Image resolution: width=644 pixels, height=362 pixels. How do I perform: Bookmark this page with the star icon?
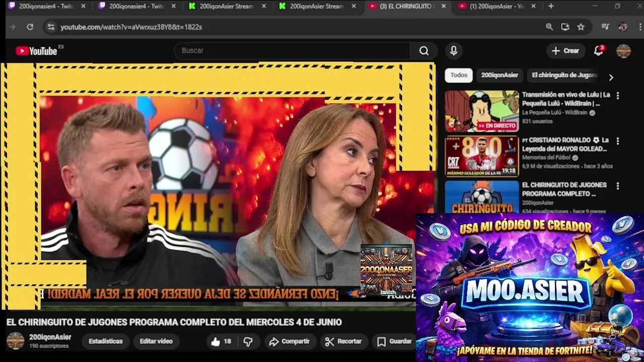coord(581,27)
